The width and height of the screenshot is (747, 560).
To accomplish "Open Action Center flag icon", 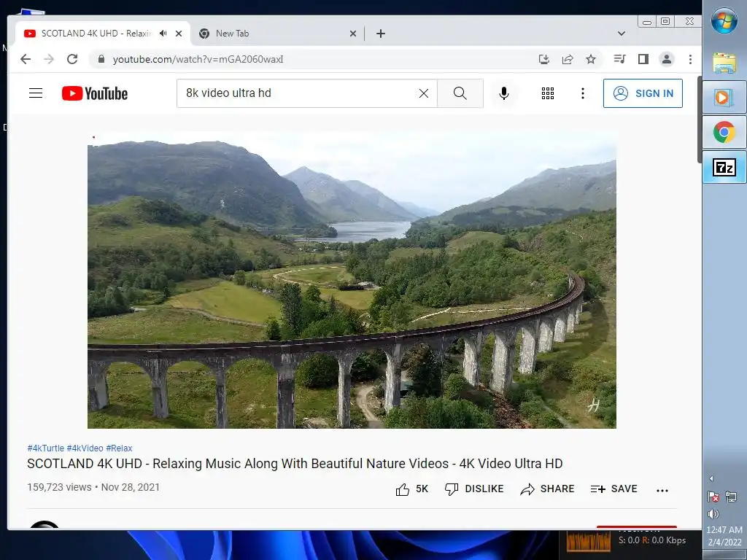I will [713, 497].
